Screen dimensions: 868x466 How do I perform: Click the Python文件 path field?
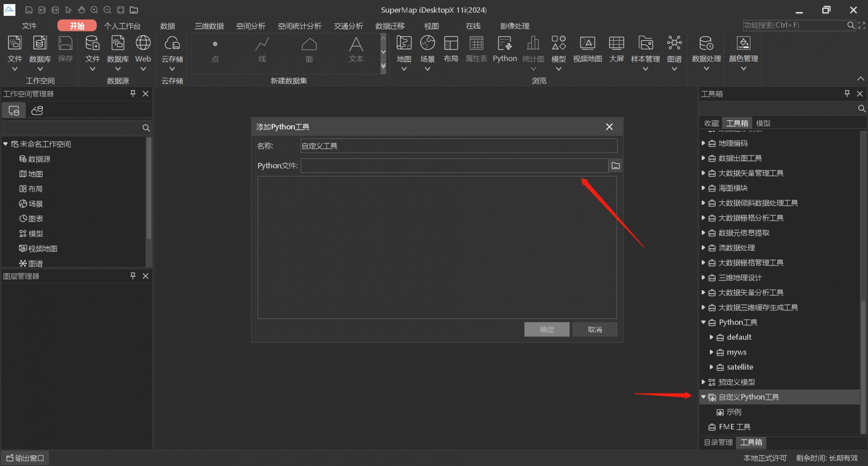click(x=454, y=166)
